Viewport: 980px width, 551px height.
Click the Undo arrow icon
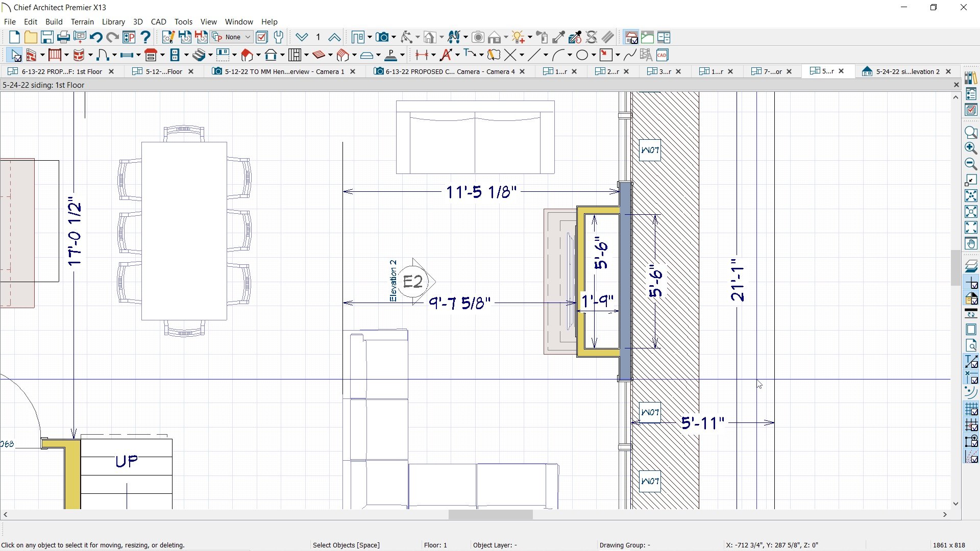point(95,37)
